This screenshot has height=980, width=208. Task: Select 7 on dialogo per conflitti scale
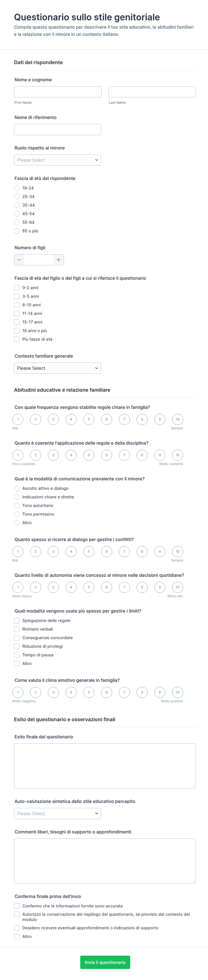click(x=124, y=551)
